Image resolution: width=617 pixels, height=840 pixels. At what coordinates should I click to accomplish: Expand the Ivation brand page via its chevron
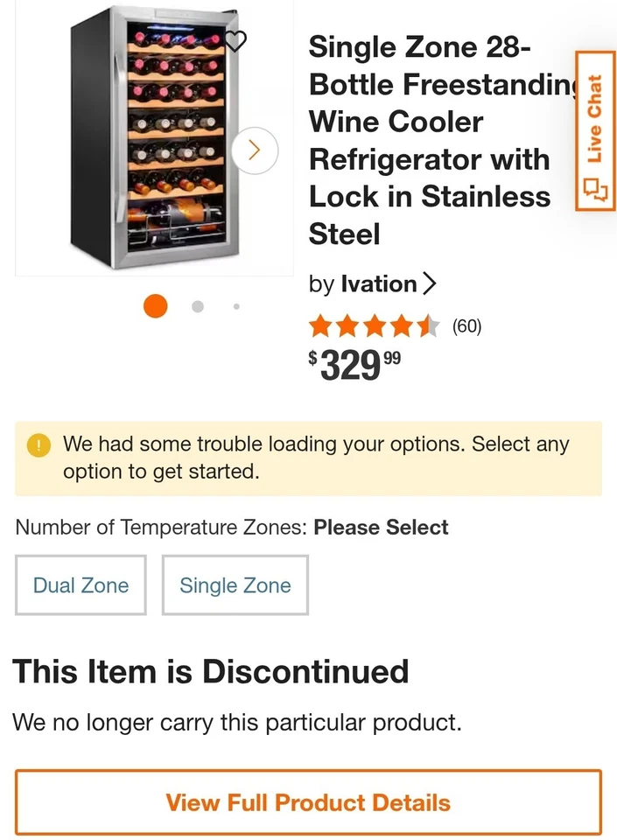click(x=429, y=283)
